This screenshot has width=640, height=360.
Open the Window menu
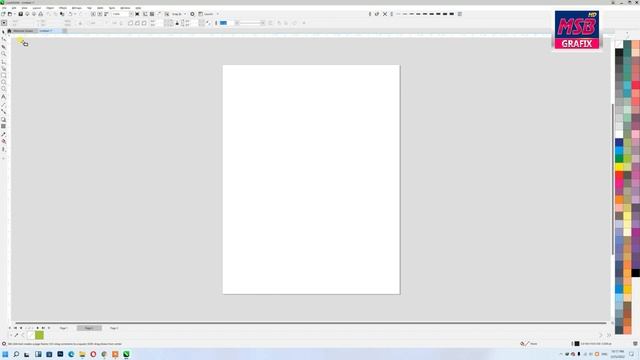tap(125, 8)
